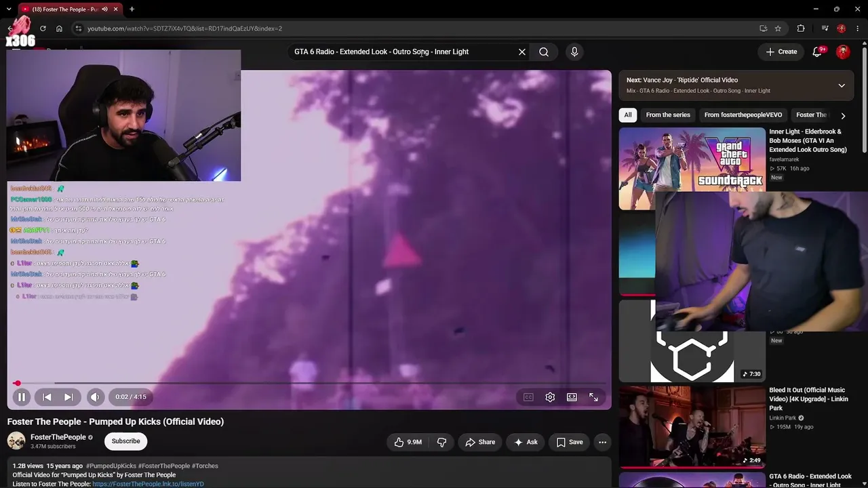Open the #FosterThePeople hashtag
The image size is (868, 488).
tap(164, 466)
